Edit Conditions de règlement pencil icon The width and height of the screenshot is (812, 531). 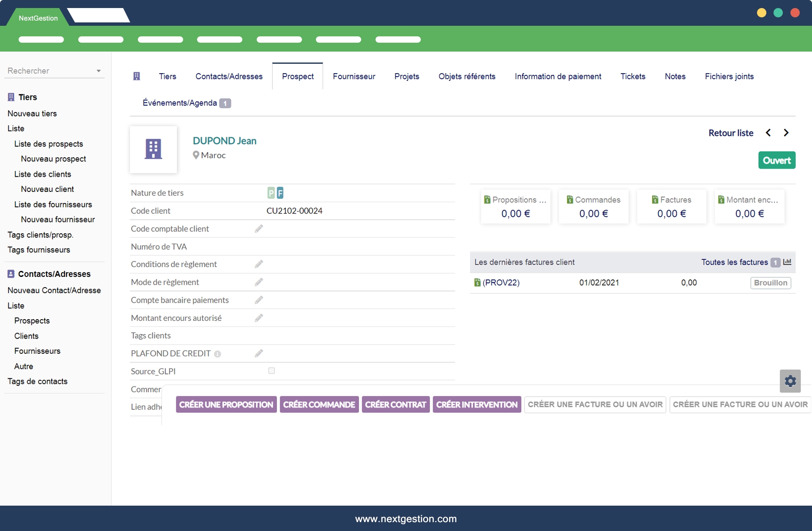(x=259, y=264)
